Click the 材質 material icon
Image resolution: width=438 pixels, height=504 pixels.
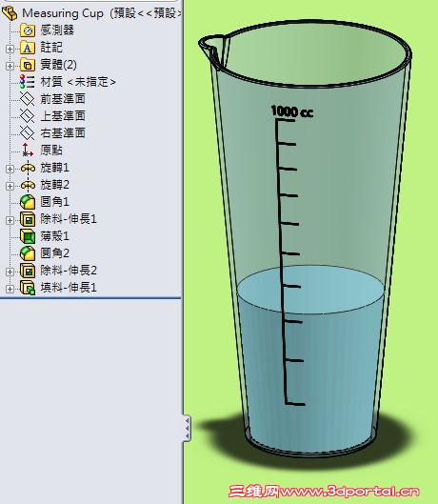click(x=28, y=82)
